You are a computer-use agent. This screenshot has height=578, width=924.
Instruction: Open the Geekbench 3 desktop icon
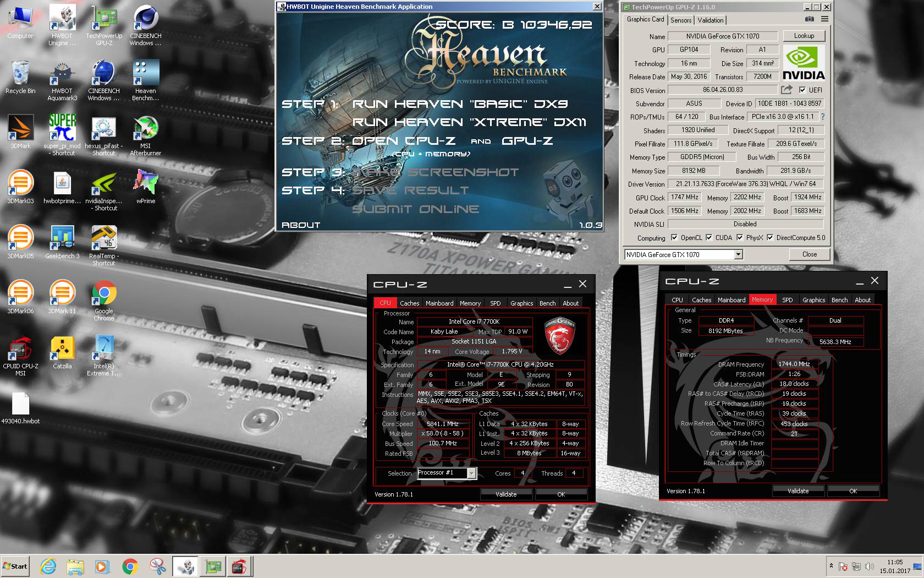(62, 242)
